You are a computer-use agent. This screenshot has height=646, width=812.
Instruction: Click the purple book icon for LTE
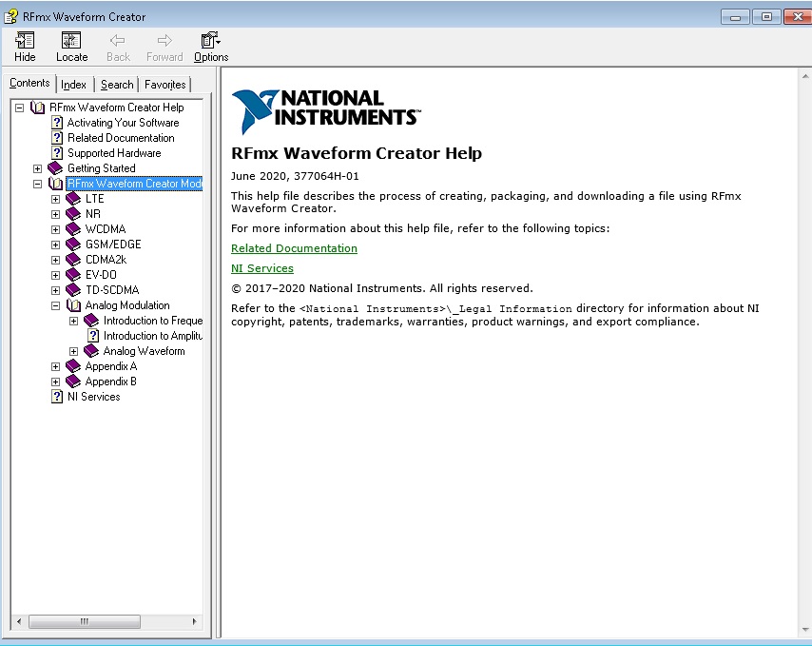pyautogui.click(x=73, y=199)
